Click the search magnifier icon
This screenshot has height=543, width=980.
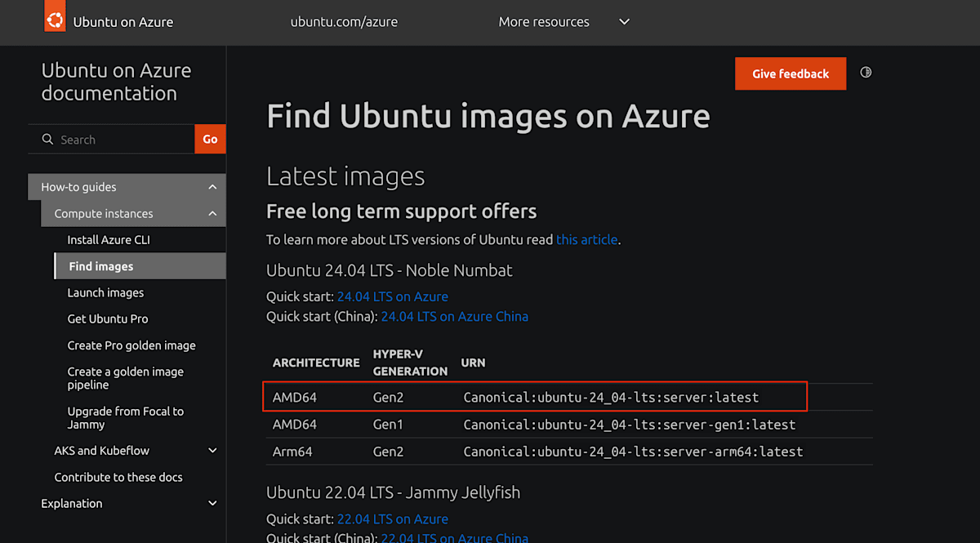(x=47, y=140)
